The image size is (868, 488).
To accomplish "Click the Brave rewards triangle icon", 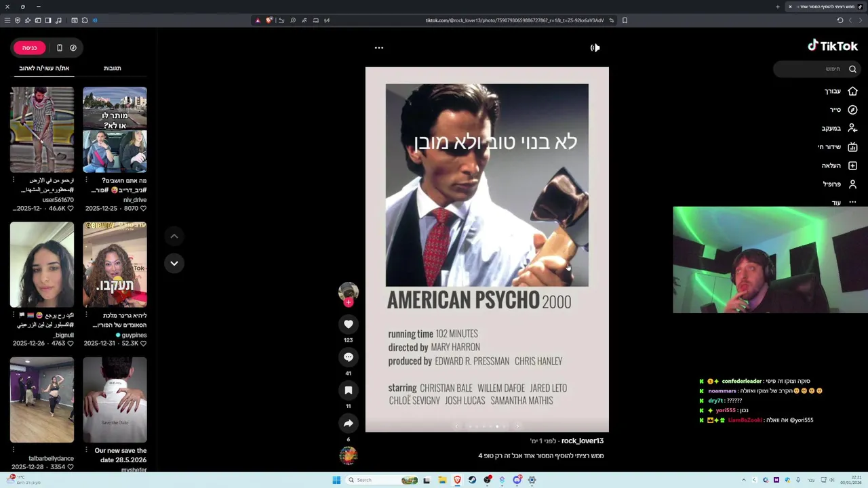I will tap(258, 20).
